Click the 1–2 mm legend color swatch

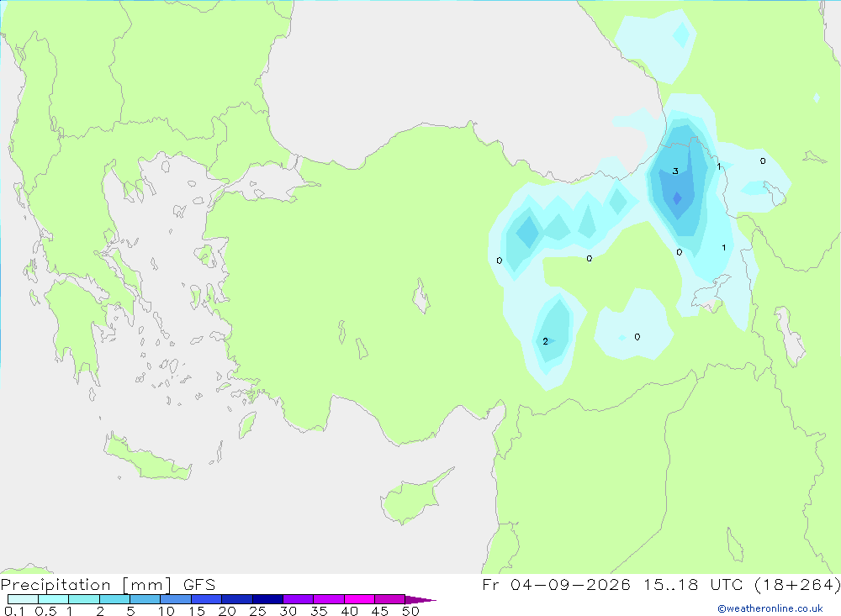pos(84,599)
